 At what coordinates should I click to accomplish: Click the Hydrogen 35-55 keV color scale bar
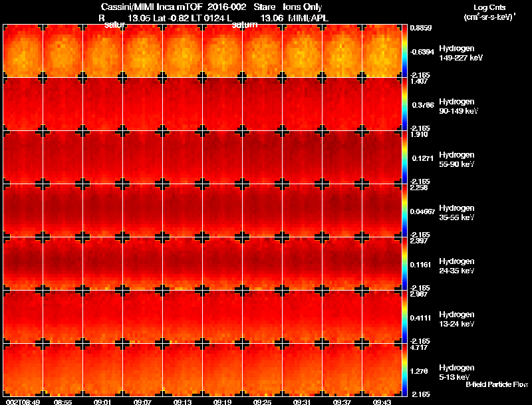coord(404,211)
